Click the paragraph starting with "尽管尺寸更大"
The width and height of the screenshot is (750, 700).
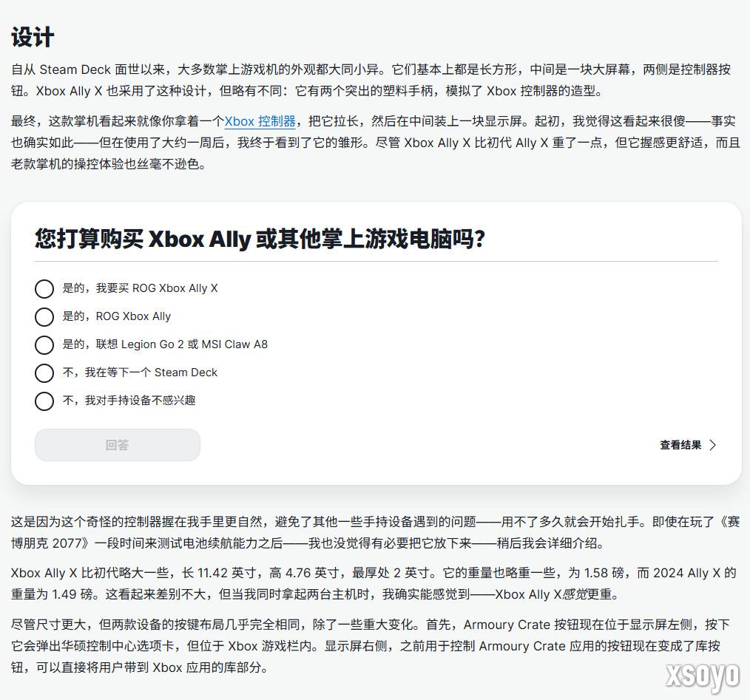coord(370,645)
